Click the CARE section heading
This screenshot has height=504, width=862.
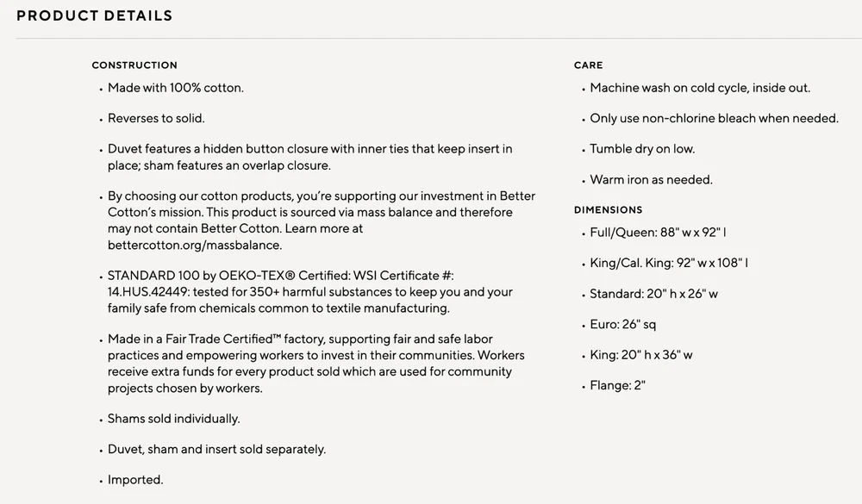point(589,65)
